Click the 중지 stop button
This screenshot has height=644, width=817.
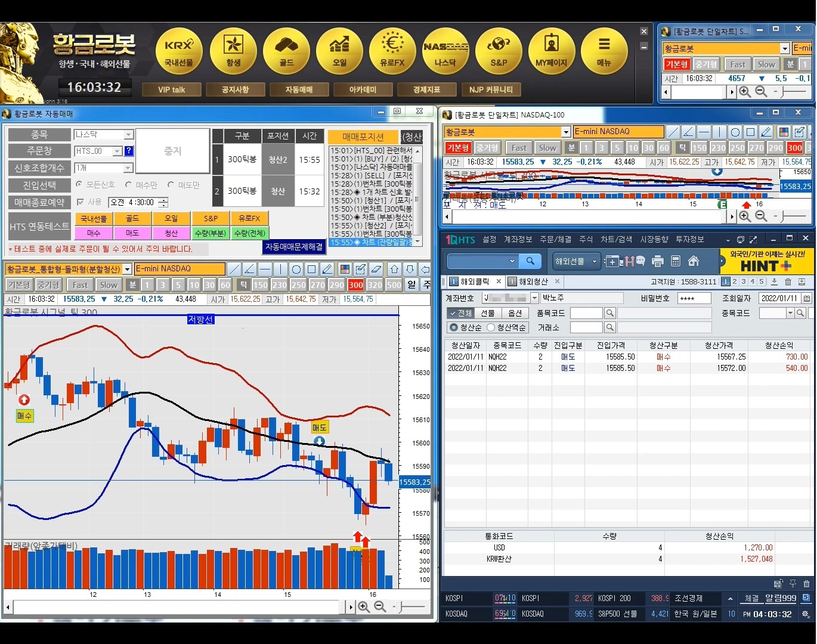click(172, 151)
